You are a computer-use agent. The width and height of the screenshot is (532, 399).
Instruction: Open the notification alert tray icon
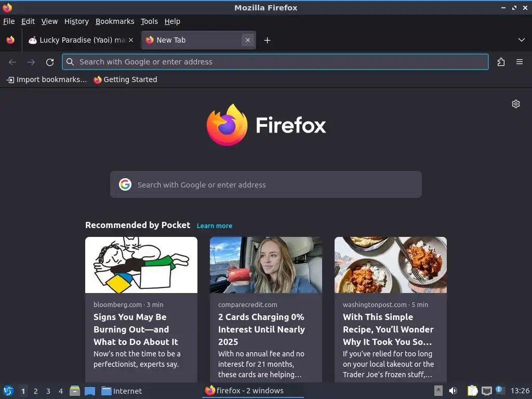click(500, 390)
